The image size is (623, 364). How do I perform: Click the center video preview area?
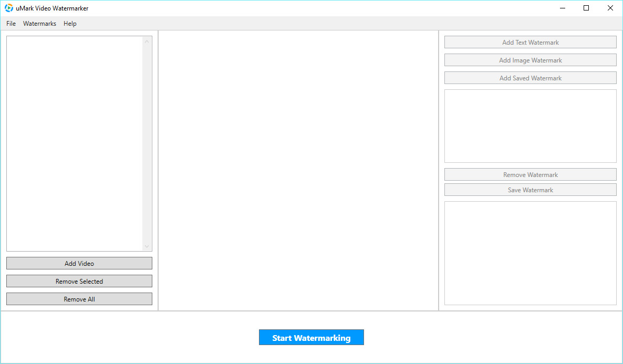(298, 170)
